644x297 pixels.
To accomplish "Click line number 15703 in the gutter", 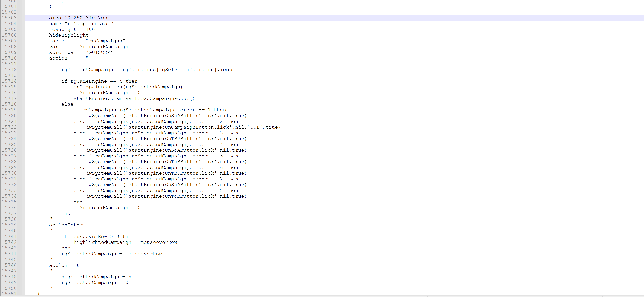I will tap(9, 18).
